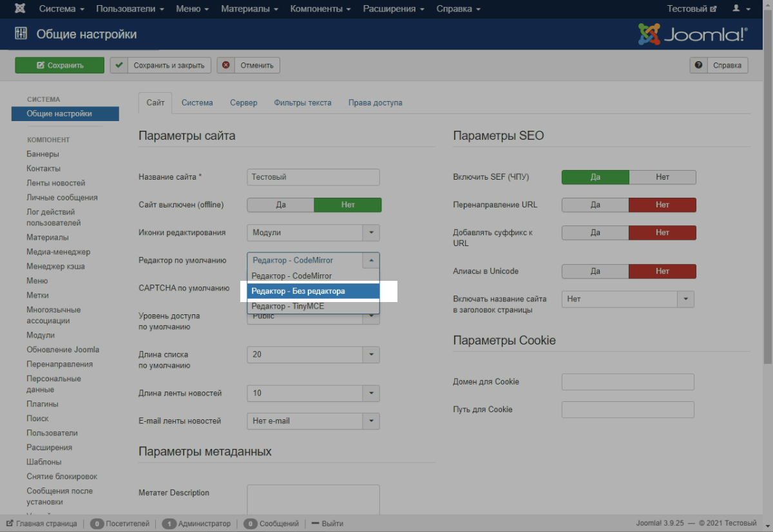Screen dimensions: 773x532
Task: Click the large Joomla! brand logo
Action: pos(692,34)
